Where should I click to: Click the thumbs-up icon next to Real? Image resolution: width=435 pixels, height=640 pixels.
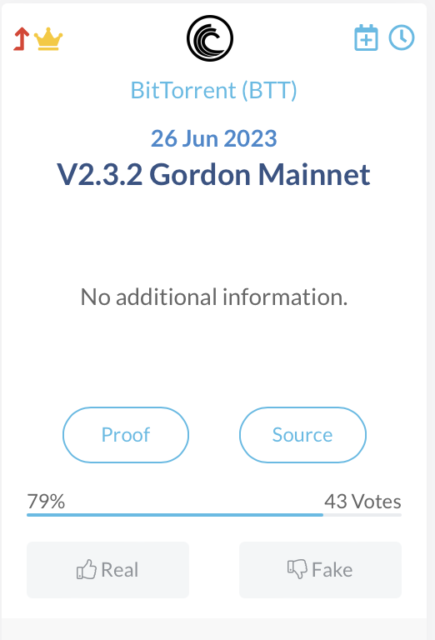pos(87,569)
